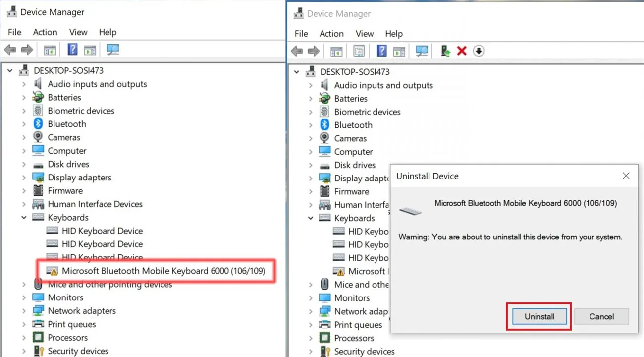This screenshot has width=644, height=357.
Task: Open the Properties toolbar icon
Action: (x=358, y=50)
